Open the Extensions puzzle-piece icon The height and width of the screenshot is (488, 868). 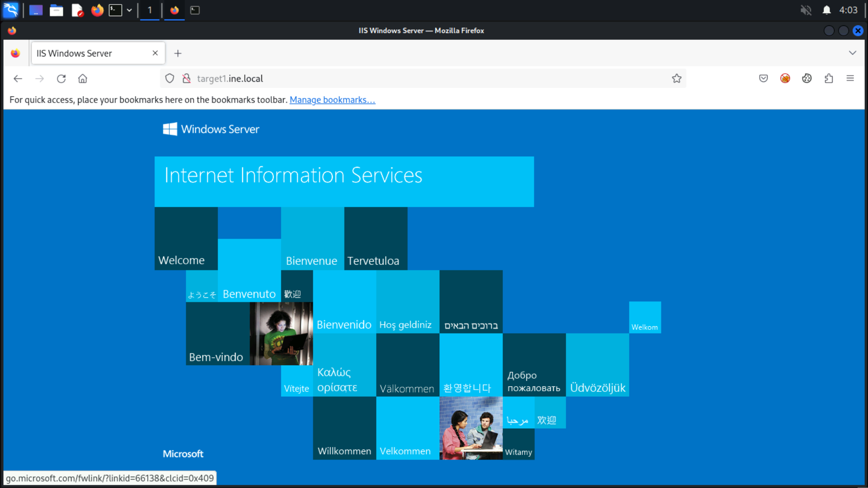[829, 78]
